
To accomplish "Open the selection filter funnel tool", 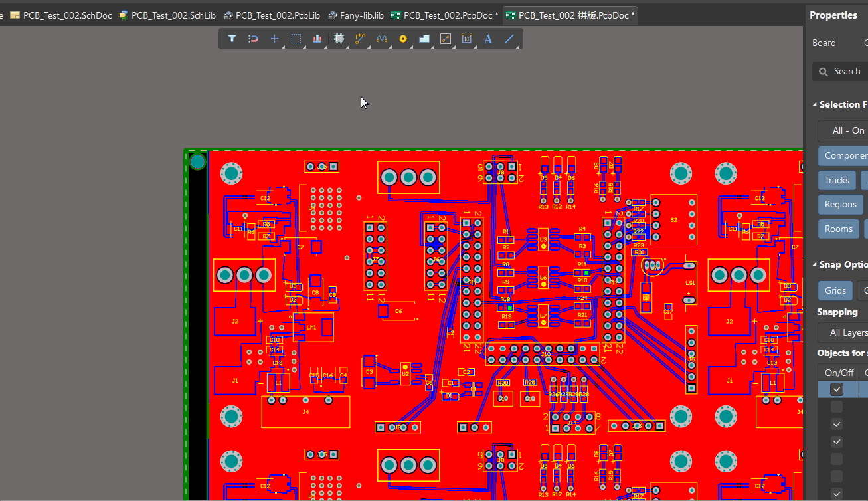I will 232,39.
